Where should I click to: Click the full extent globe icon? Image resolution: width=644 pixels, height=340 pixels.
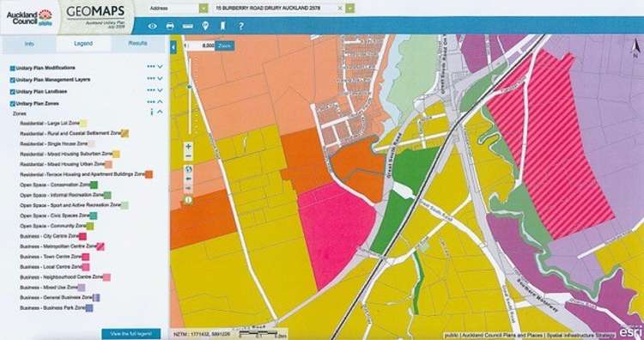click(188, 169)
